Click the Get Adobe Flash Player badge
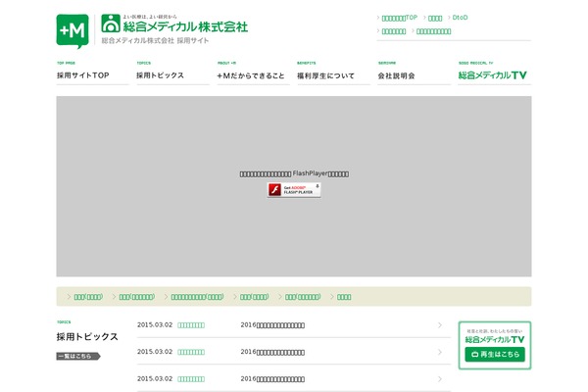The image size is (588, 392). point(294,190)
